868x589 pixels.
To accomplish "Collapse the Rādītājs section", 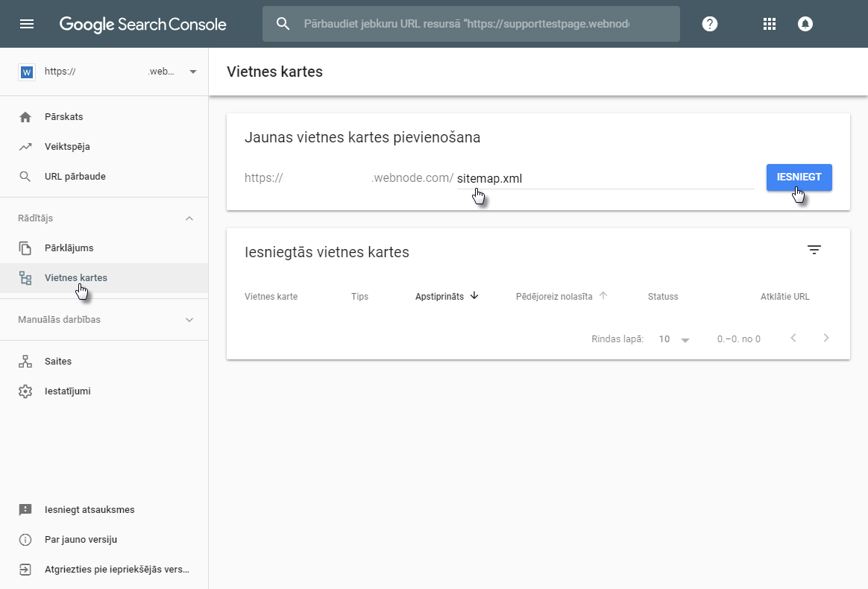I will (x=189, y=218).
